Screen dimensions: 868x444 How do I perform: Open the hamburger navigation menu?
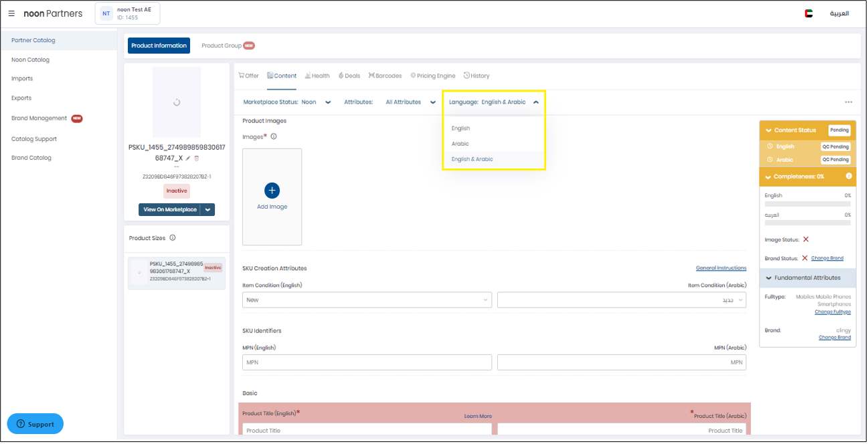tap(11, 13)
